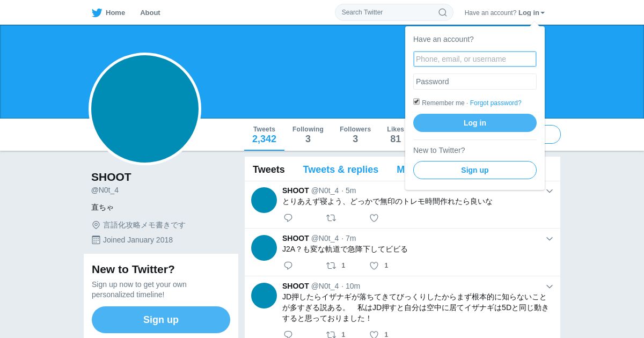Expand the 5m tweet options chevron

click(x=550, y=191)
